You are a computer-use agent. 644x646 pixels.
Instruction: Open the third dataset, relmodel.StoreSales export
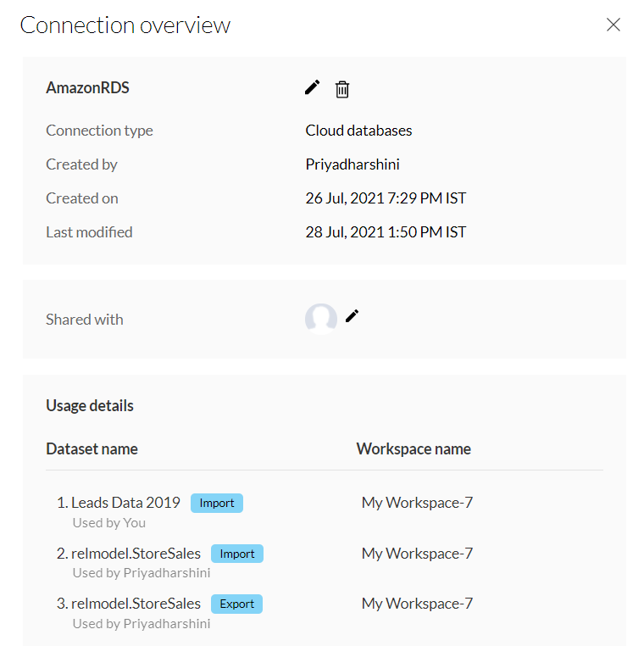click(136, 604)
